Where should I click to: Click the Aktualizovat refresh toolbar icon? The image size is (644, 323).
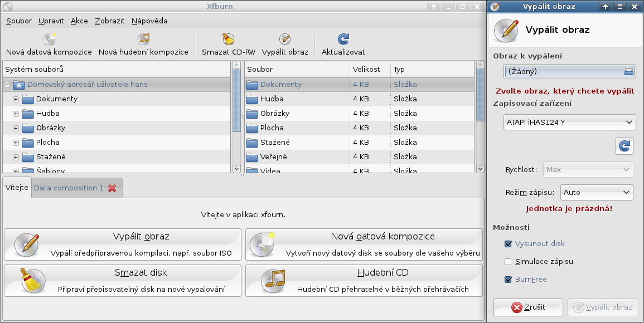pos(343,39)
